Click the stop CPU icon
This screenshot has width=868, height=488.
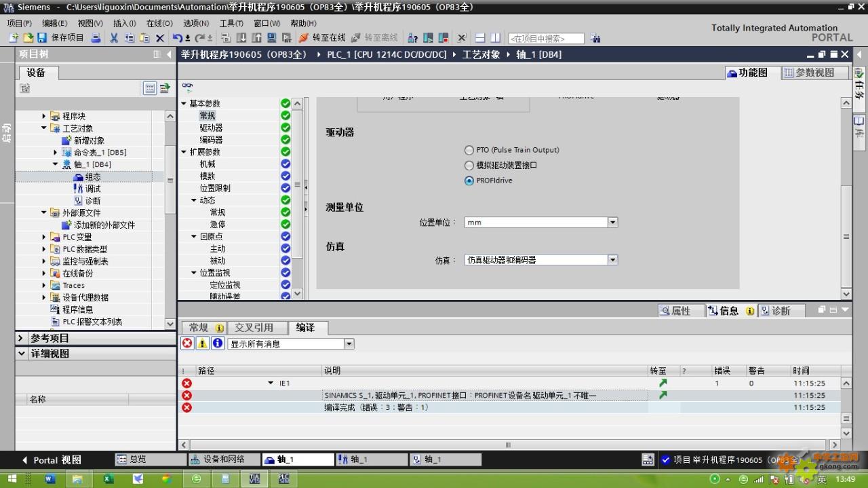click(443, 38)
